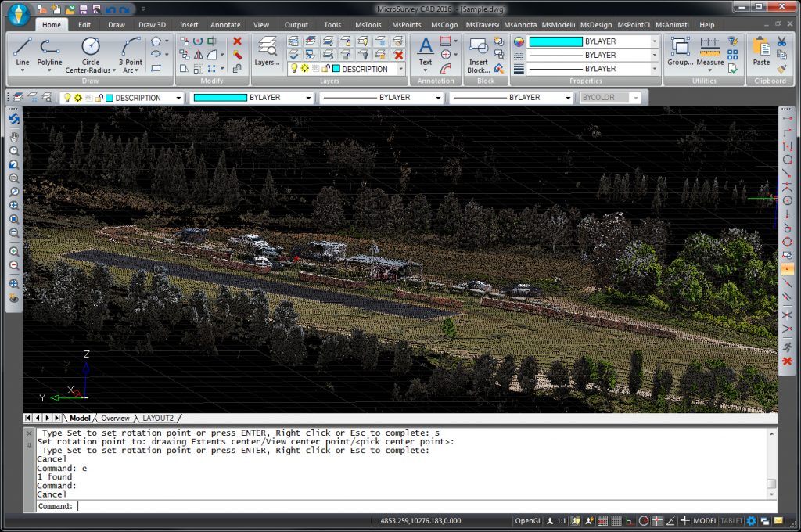801x532 pixels.
Task: Switch to the MsPoints ribbon tab
Action: 407,25
